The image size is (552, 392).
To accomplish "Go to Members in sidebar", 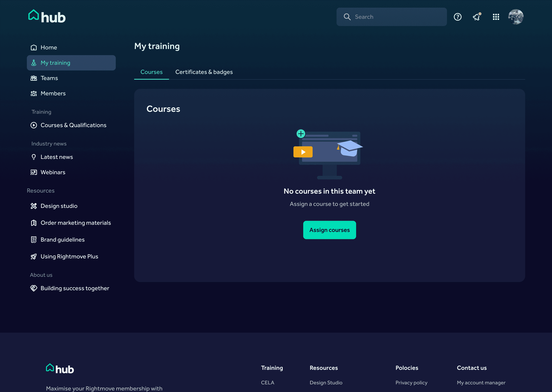I will click(x=53, y=93).
